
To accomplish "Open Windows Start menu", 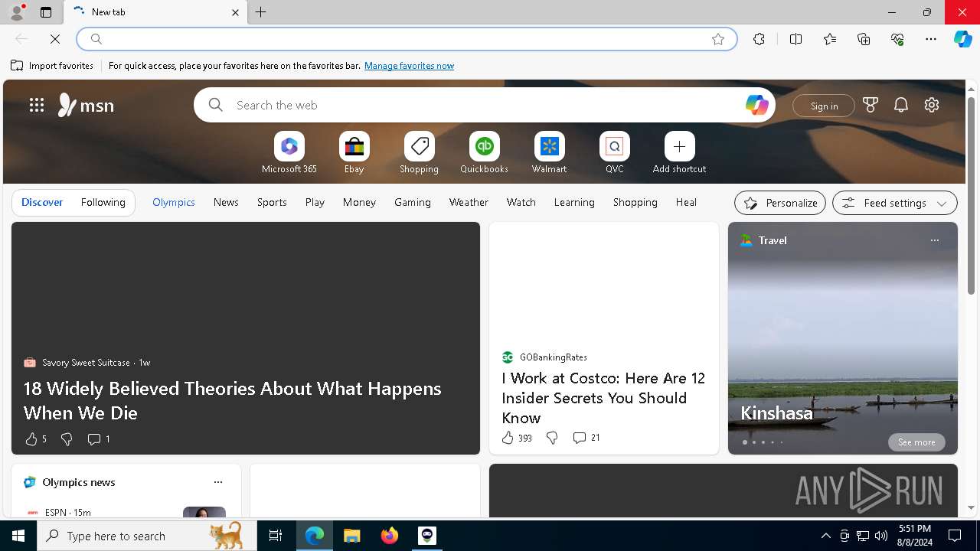I will pos(18,536).
